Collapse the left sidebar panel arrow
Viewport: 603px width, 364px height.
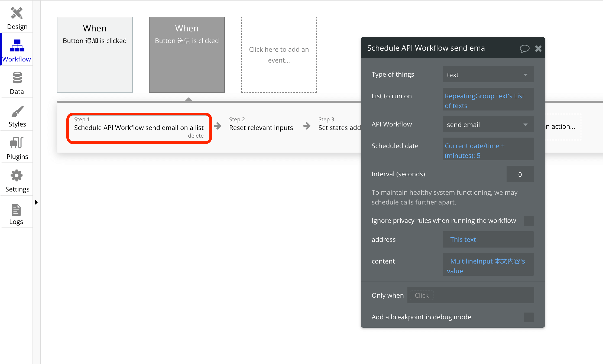pyautogui.click(x=37, y=202)
